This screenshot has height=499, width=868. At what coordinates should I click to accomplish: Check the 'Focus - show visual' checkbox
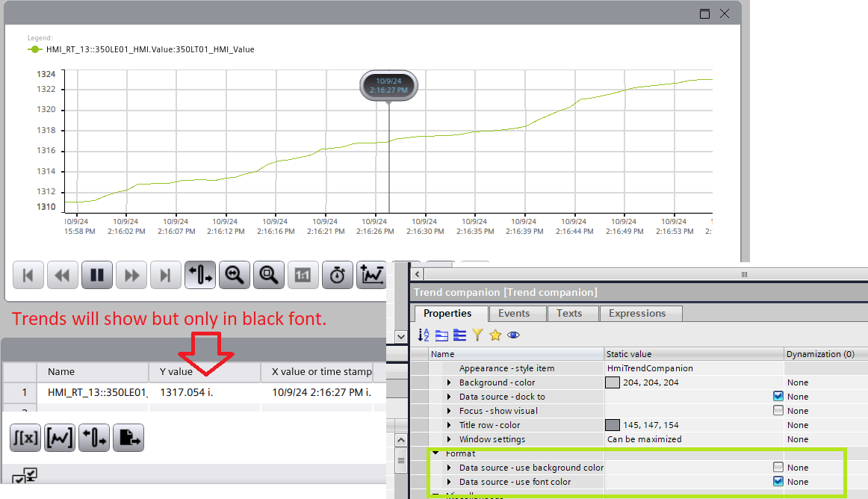[778, 411]
